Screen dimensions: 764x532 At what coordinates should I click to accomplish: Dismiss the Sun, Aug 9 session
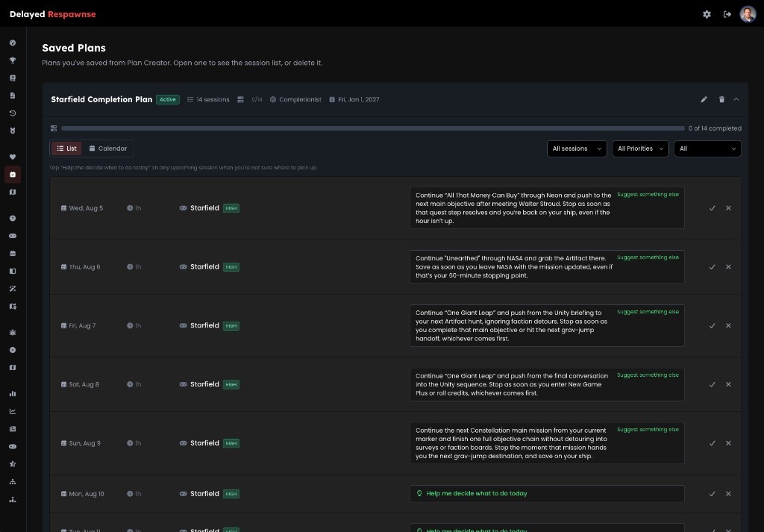coord(728,443)
